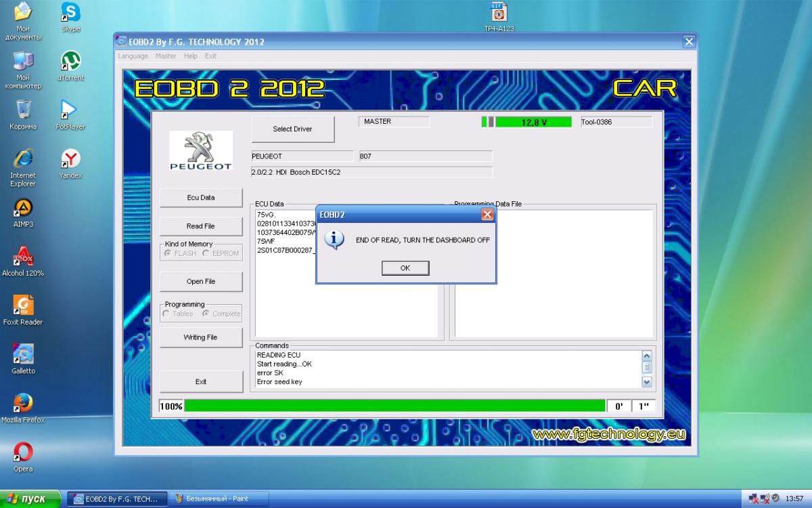Click the Read File button
The height and width of the screenshot is (508, 812).
pyautogui.click(x=201, y=226)
